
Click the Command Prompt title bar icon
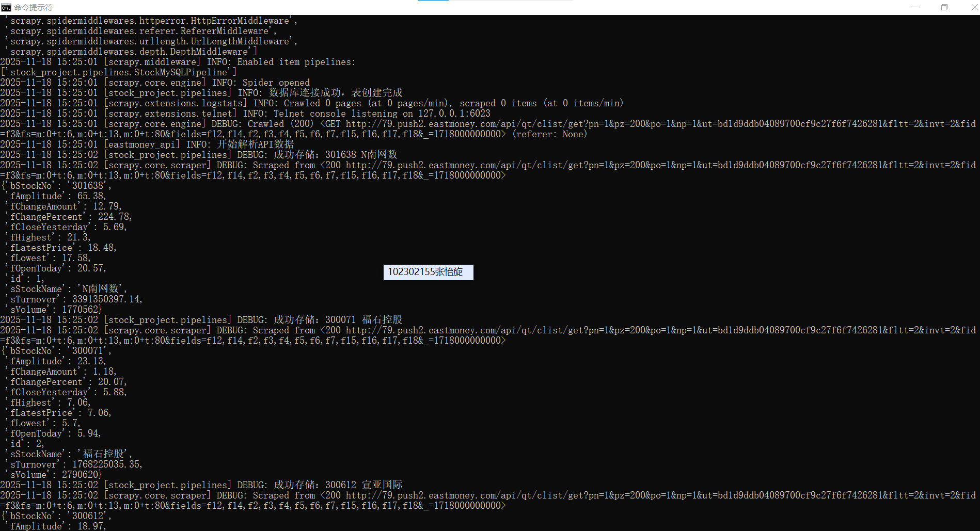pos(6,7)
